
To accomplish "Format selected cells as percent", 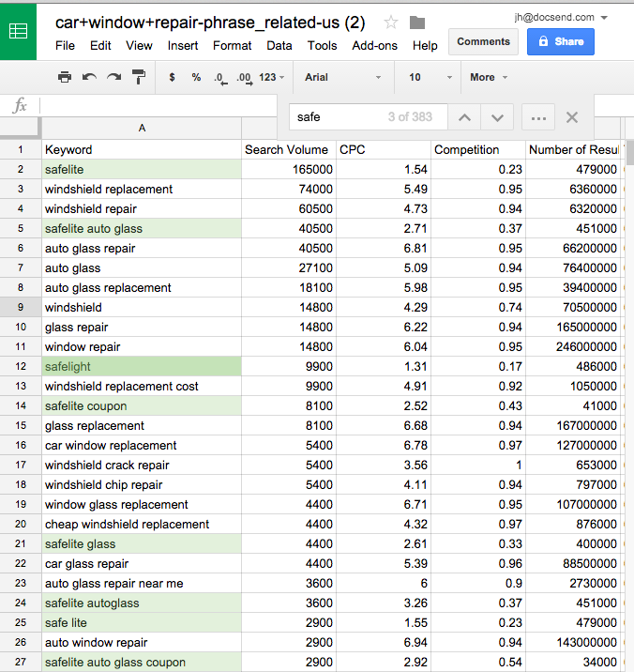I will (196, 77).
